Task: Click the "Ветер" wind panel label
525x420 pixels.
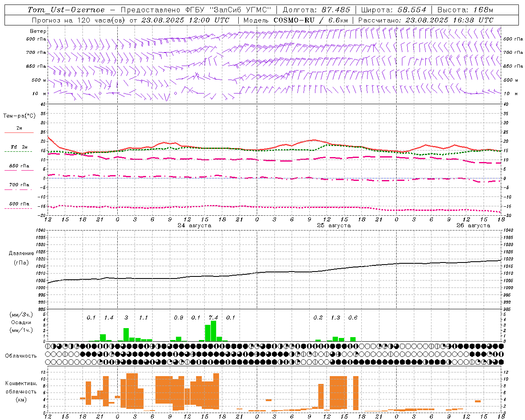Action: [x=38, y=31]
